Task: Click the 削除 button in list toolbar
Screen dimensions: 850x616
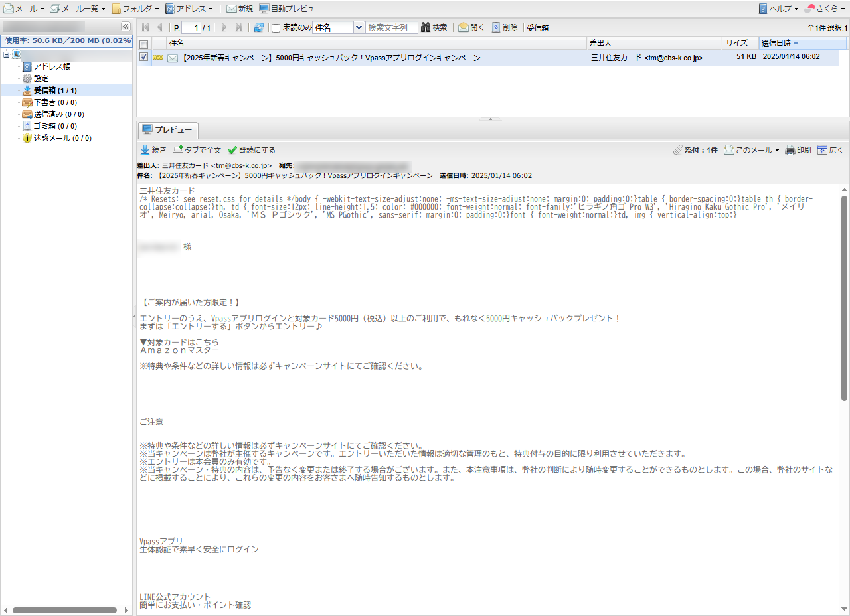Action: point(505,27)
